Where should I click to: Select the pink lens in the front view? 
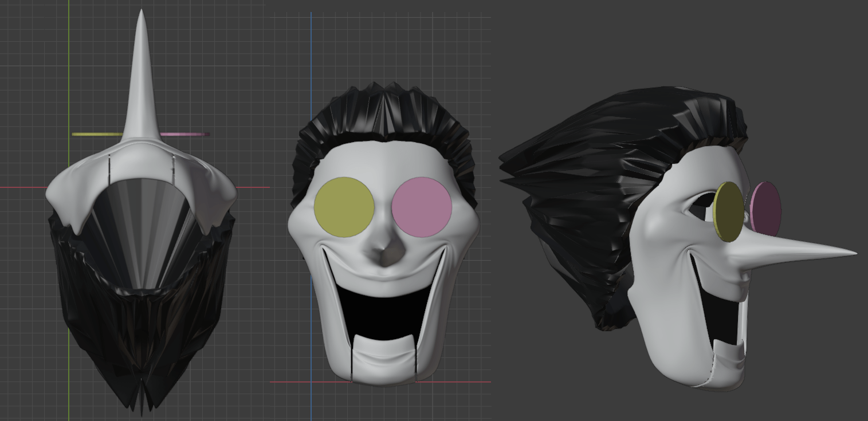[x=422, y=207]
